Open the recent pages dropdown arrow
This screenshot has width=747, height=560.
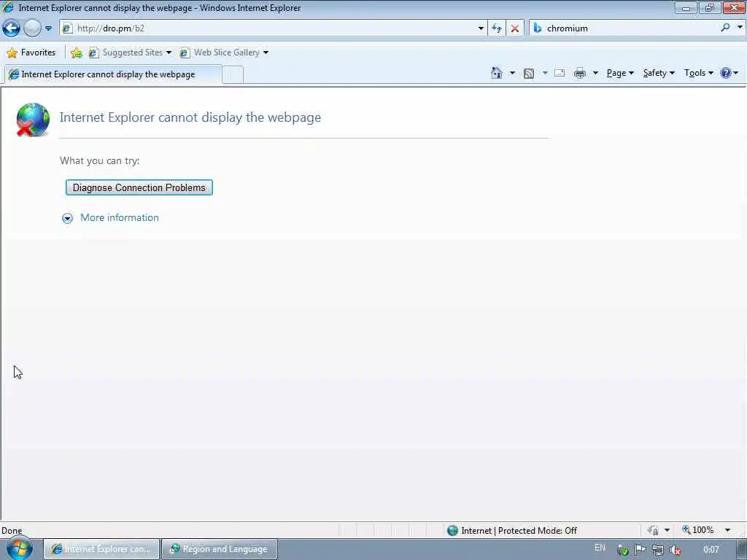[48, 28]
